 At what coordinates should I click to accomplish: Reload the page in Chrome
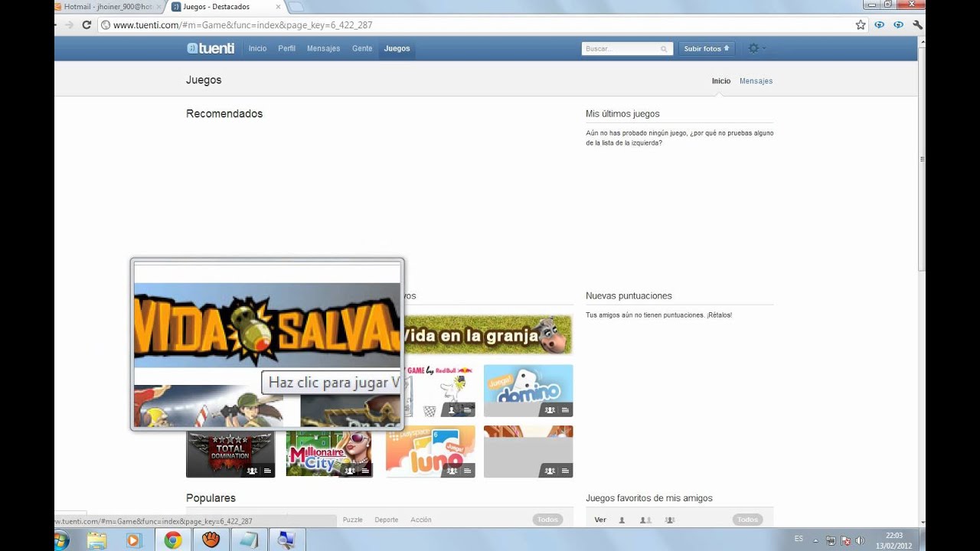pos(87,25)
